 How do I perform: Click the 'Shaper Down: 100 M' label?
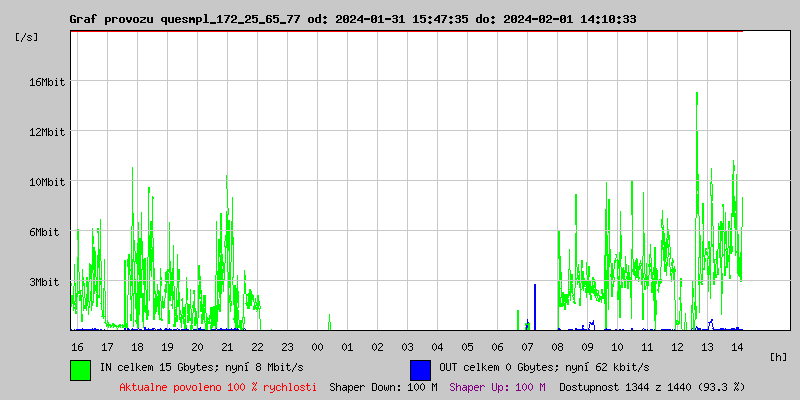(383, 386)
